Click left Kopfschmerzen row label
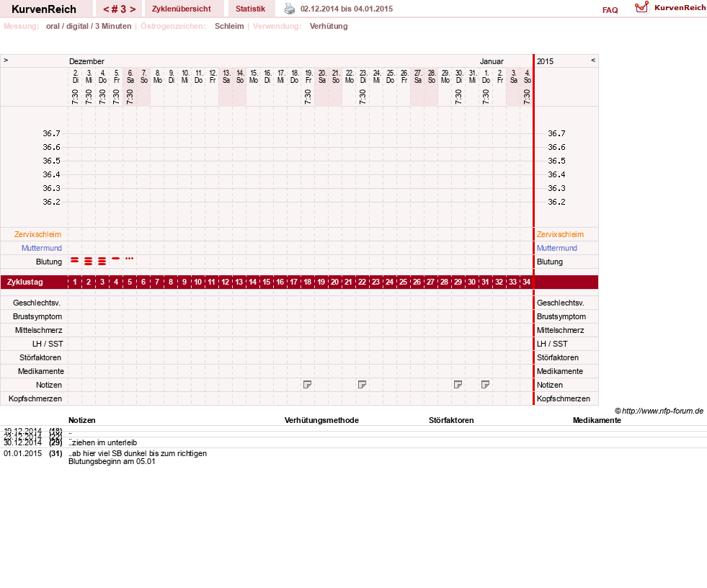 (35, 398)
